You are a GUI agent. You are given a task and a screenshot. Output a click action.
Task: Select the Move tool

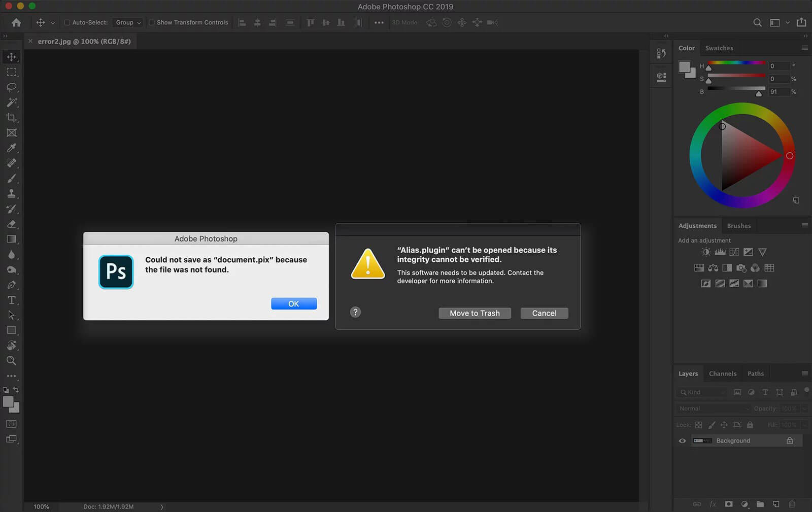coord(11,57)
